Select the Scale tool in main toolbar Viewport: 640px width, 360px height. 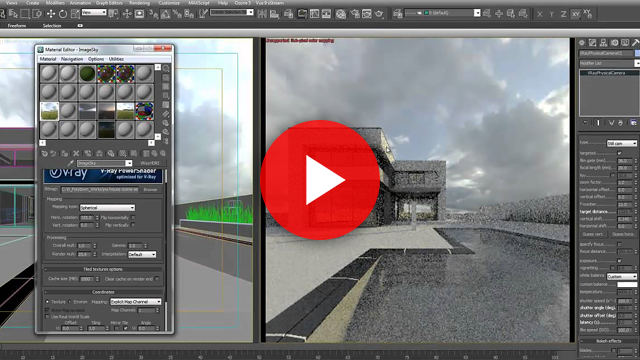click(75, 14)
